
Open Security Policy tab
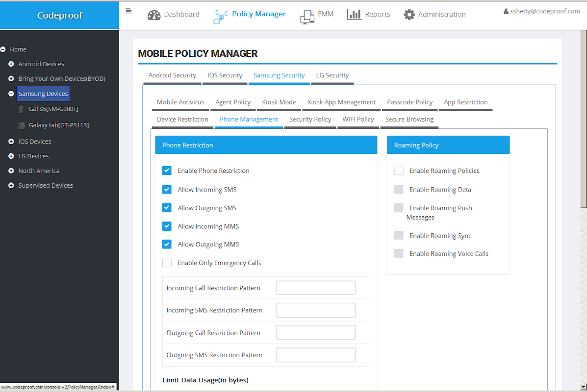(310, 120)
